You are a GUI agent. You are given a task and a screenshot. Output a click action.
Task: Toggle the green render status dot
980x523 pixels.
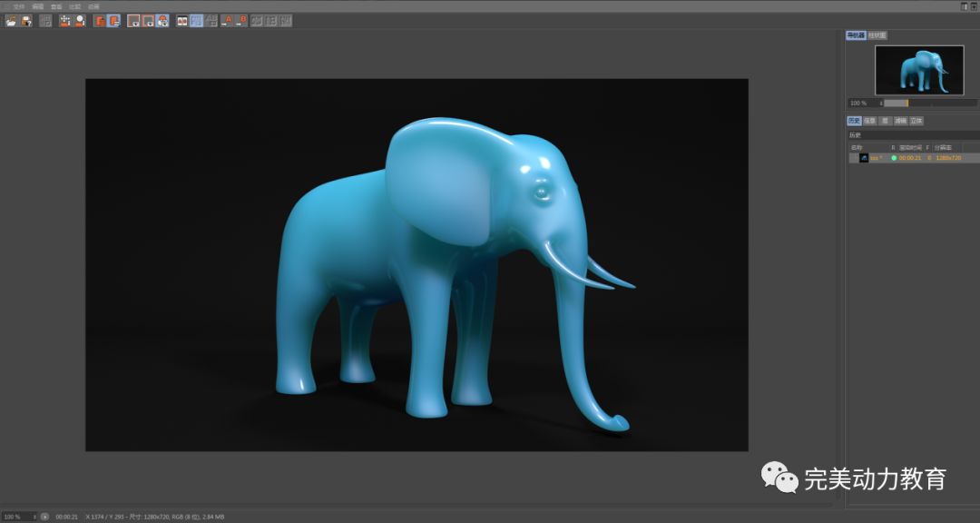894,158
